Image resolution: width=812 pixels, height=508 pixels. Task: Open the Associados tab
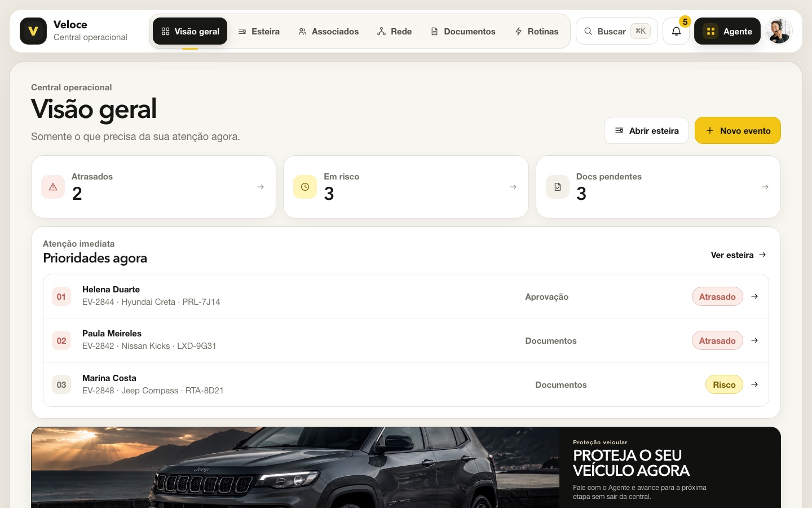coord(328,31)
